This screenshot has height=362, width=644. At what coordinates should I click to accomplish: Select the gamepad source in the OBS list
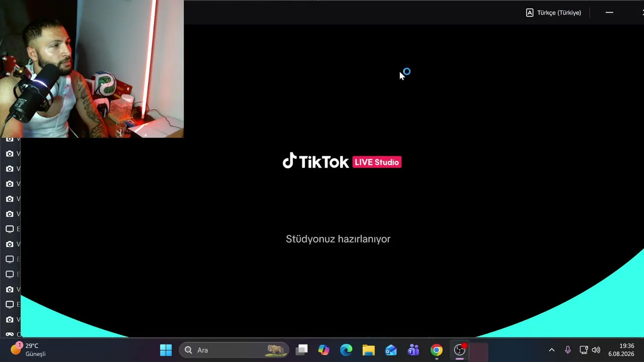coord(10,334)
